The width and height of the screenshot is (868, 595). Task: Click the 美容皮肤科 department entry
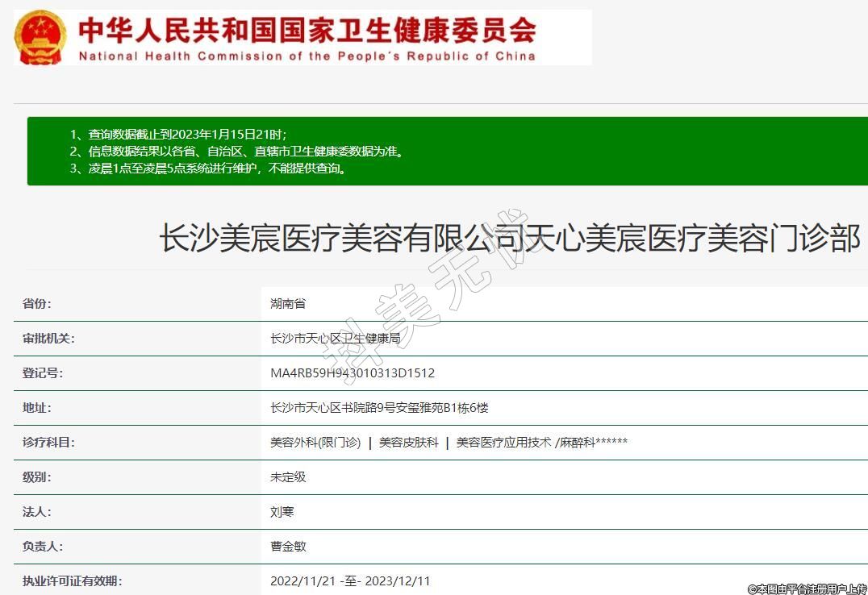coord(409,443)
